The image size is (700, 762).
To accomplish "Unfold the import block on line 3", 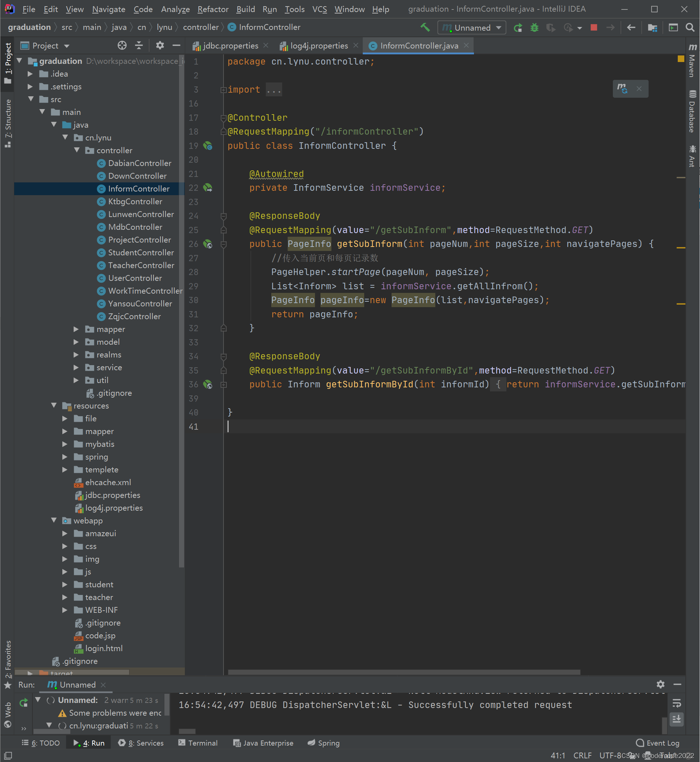I will coord(223,90).
